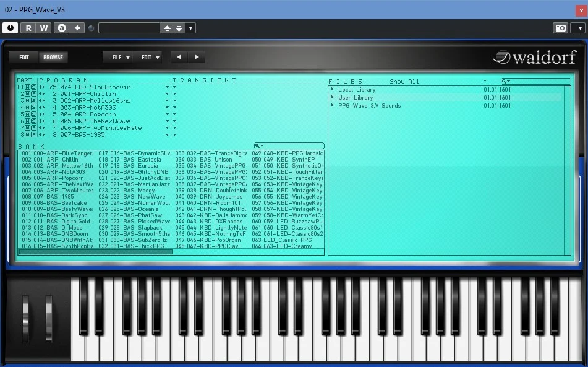Select part 4 program 003-ARP-NotA303
Image resolution: width=588 pixels, height=367 pixels.
click(x=88, y=107)
